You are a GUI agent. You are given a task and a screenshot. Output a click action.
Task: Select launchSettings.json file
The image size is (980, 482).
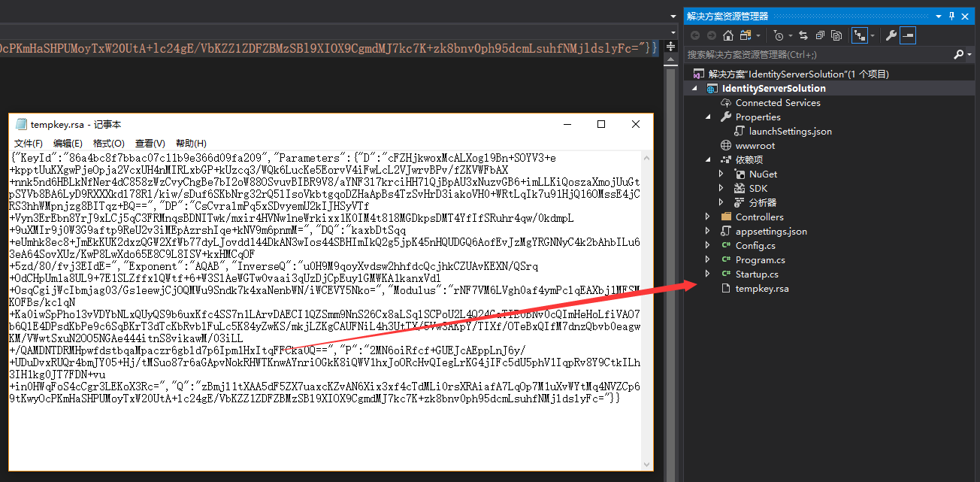tap(791, 131)
